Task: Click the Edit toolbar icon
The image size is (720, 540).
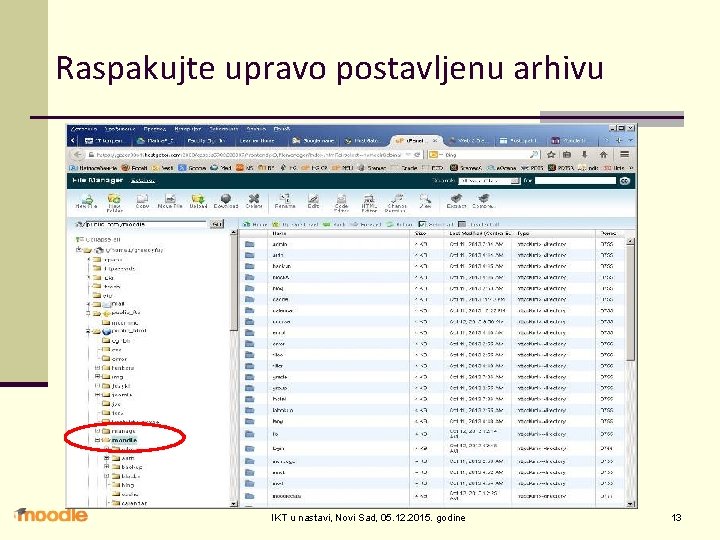Action: tap(313, 202)
